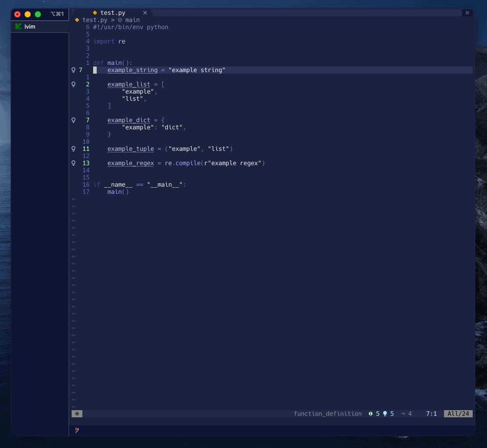Click the example_list variable name
The image size is (487, 448).
tap(128, 84)
